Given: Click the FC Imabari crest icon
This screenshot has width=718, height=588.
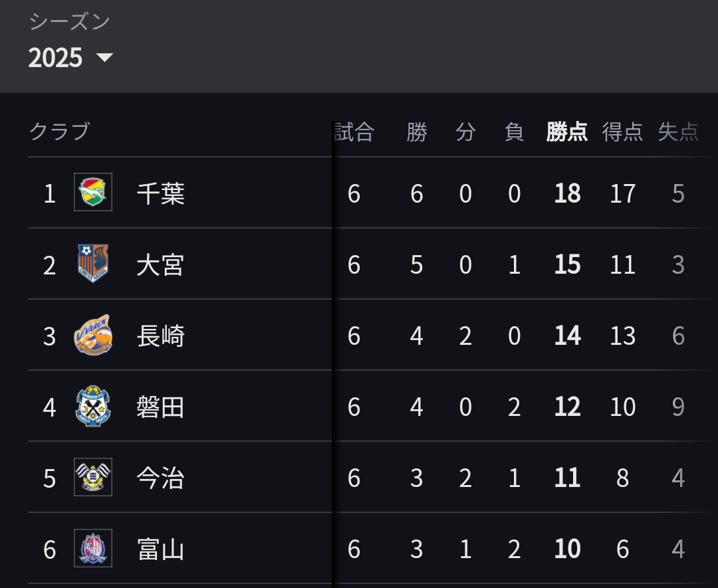Looking at the screenshot, I should (93, 477).
